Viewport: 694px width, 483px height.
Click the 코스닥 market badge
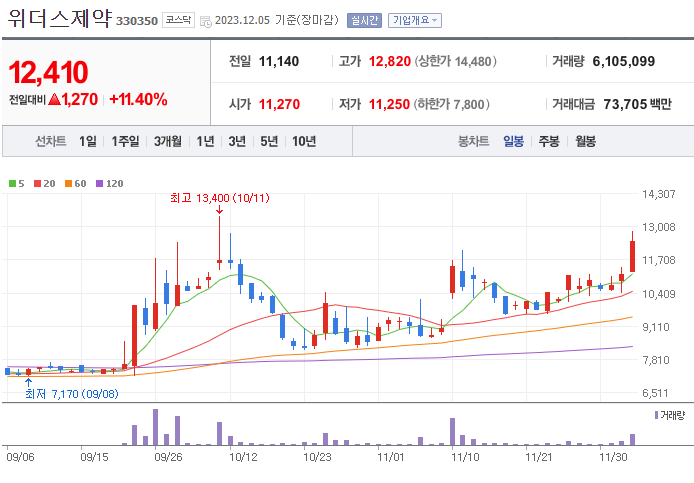[178, 20]
